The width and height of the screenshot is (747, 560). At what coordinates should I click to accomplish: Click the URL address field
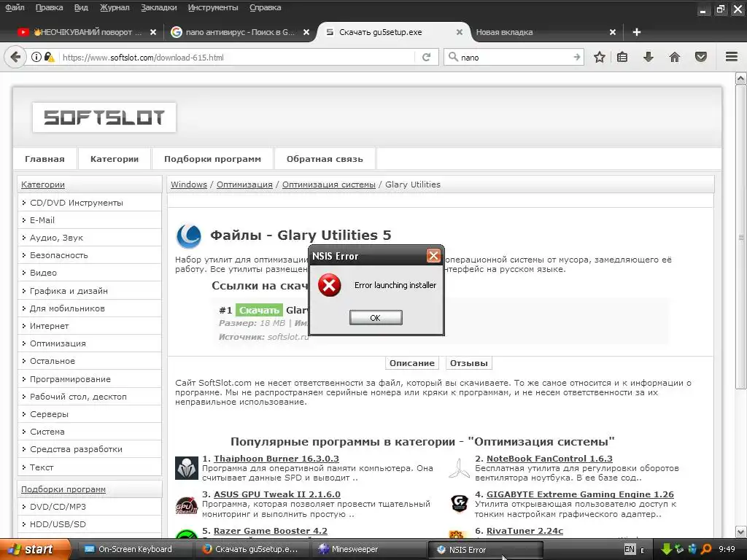click(236, 57)
